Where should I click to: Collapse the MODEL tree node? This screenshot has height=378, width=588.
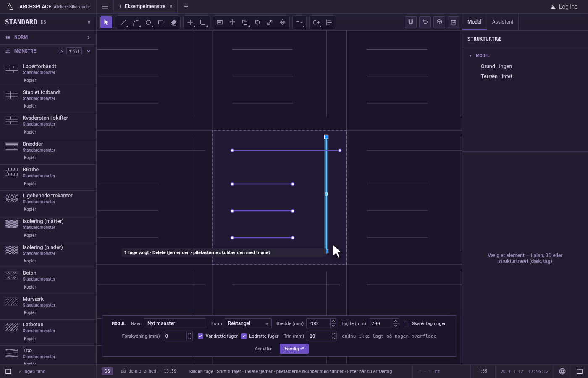[x=470, y=56]
